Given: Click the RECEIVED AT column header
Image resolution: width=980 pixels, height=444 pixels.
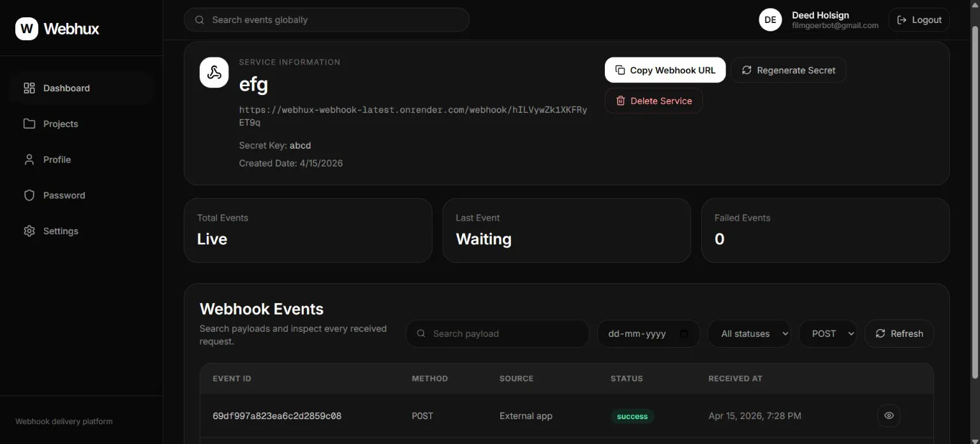Looking at the screenshot, I should tap(735, 378).
